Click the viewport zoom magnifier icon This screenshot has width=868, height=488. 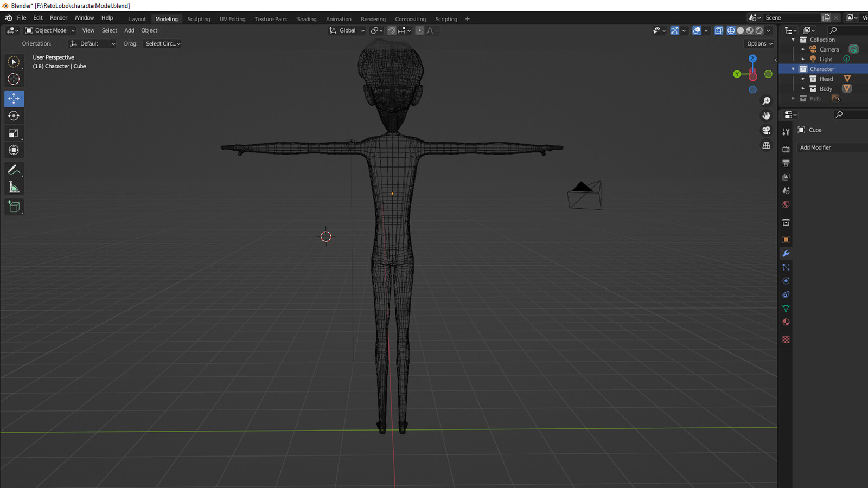click(767, 101)
